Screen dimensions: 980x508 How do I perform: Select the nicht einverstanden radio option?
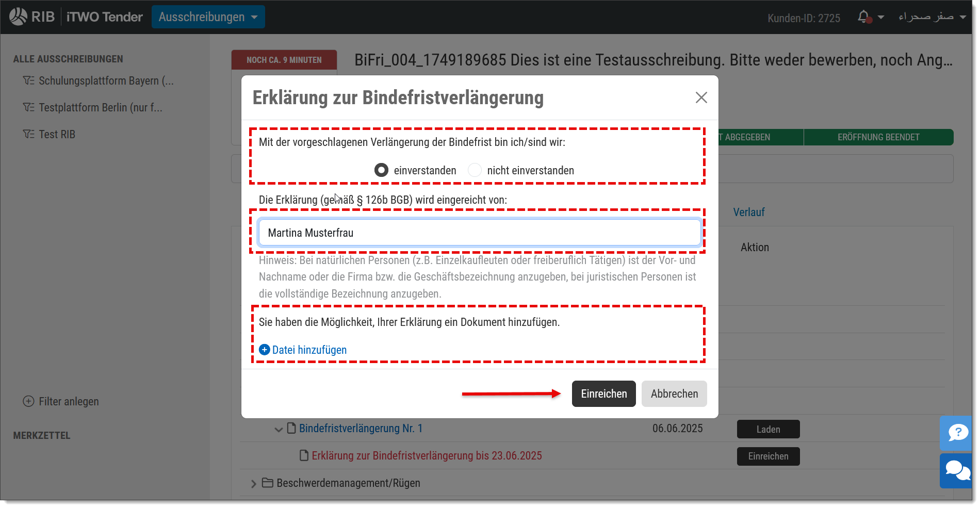(x=475, y=170)
